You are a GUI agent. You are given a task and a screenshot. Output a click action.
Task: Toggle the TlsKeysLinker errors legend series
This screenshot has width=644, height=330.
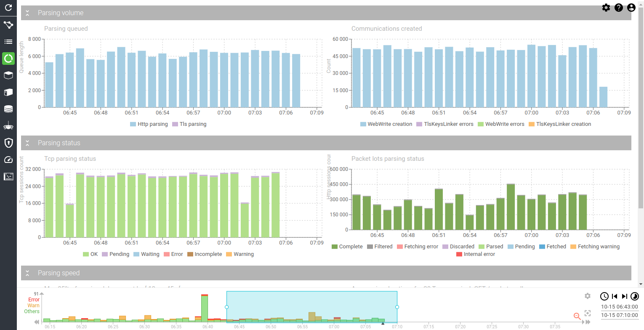point(444,124)
